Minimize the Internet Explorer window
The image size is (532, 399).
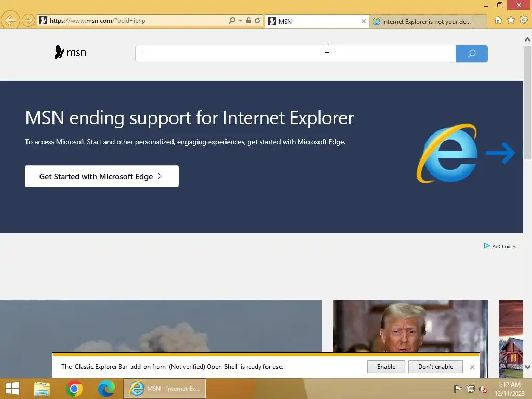[x=486, y=5]
